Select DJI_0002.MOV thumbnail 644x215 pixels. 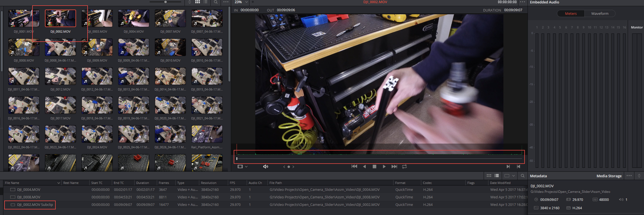(x=60, y=18)
